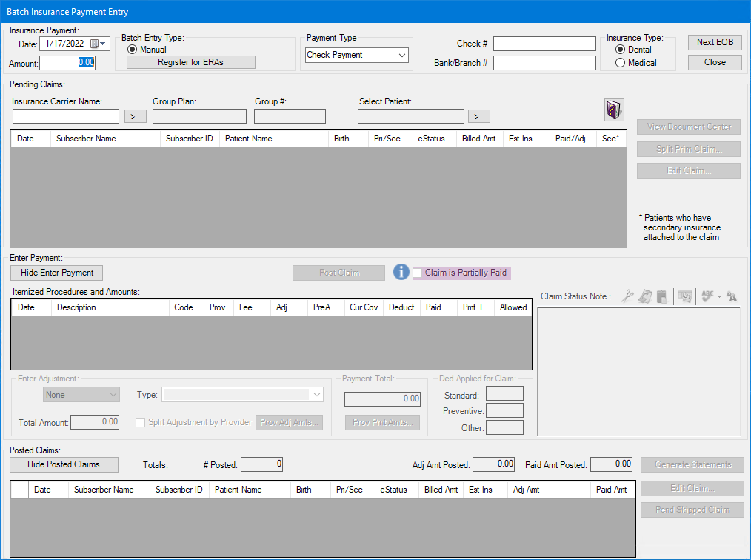
Task: Open the spell check options dropdown arrow
Action: point(719,296)
